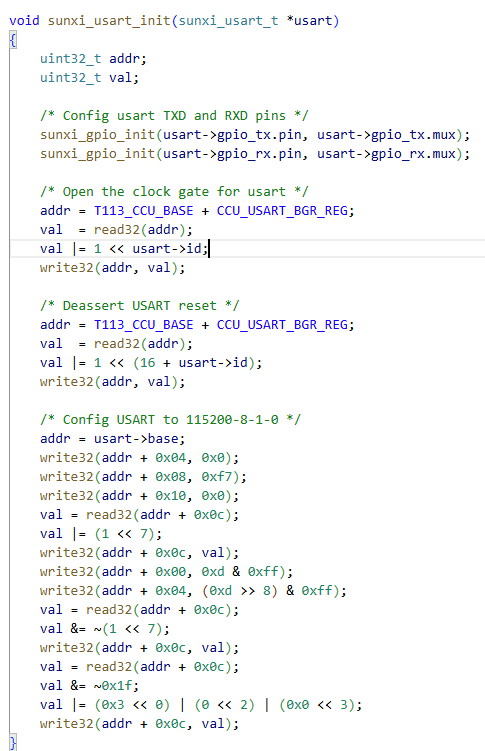Screen dimensions: 485x751
Task: Click line "write32(addr + 0x04, 0x0);"
Action: tap(139, 457)
